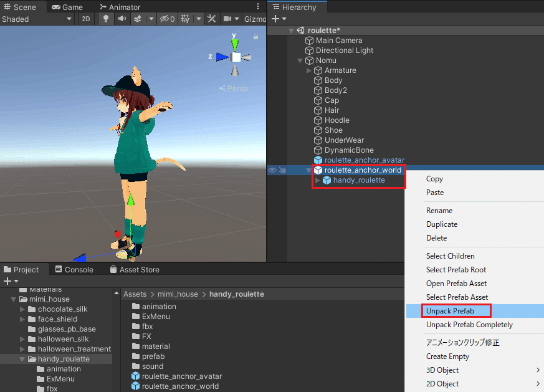
Task: Collapse the roulette_anchor_world object
Action: pos(309,170)
